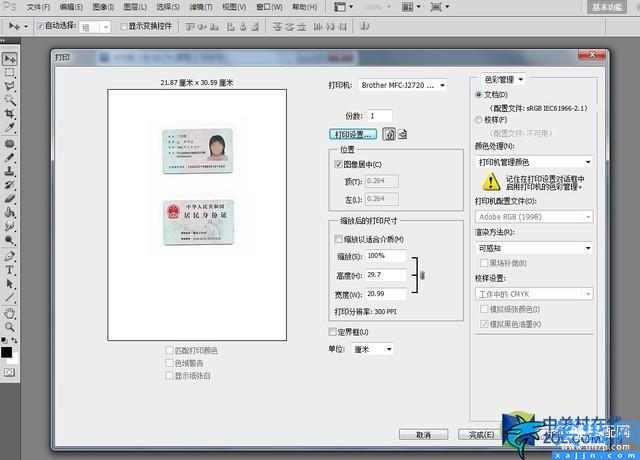The width and height of the screenshot is (640, 460).
Task: Open the 选择 menu
Action: (x=168, y=7)
